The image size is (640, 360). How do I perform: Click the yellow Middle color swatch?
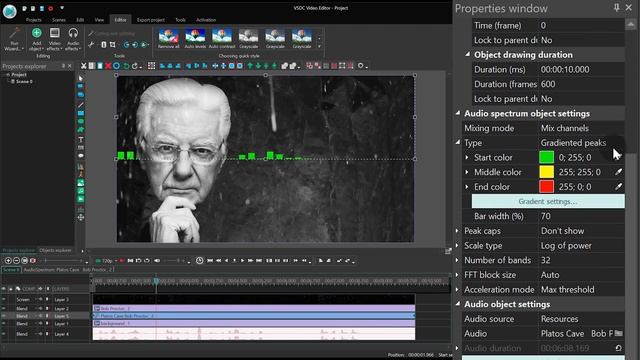pos(546,172)
